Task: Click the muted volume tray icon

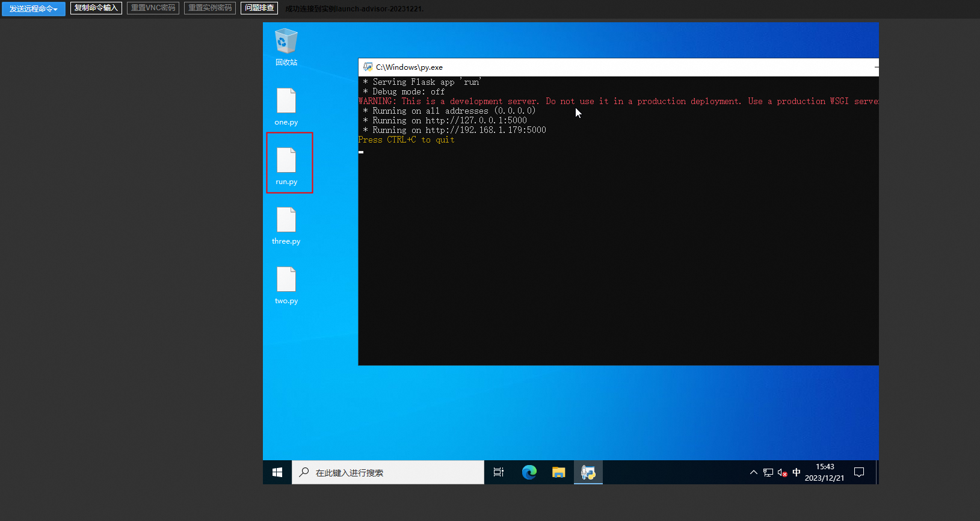Action: (x=783, y=472)
